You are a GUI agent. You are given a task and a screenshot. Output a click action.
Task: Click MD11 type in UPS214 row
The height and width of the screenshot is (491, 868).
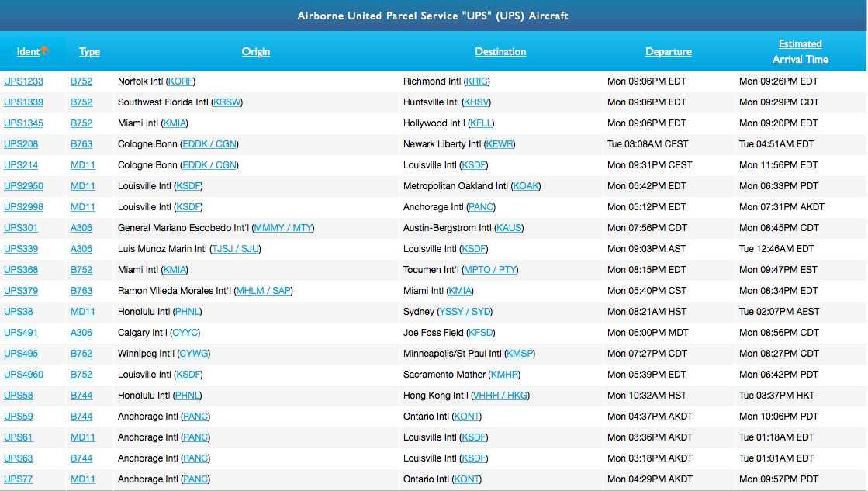pos(83,165)
